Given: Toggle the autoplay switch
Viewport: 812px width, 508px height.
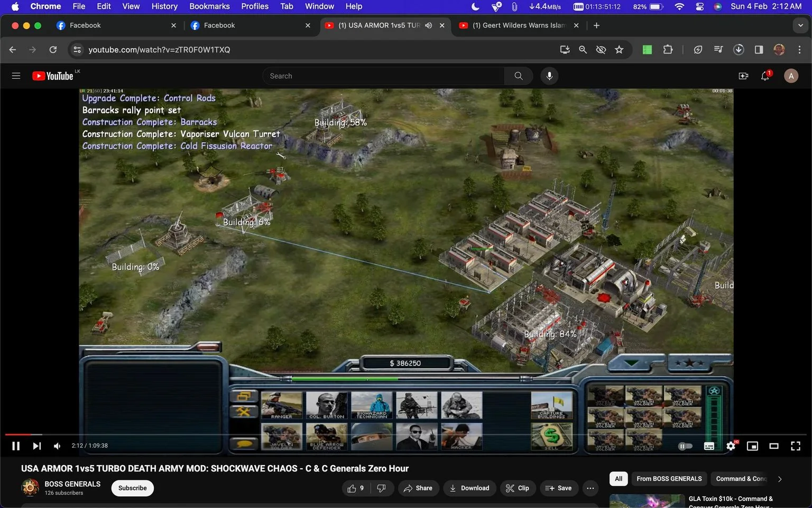Looking at the screenshot, I should (685, 446).
